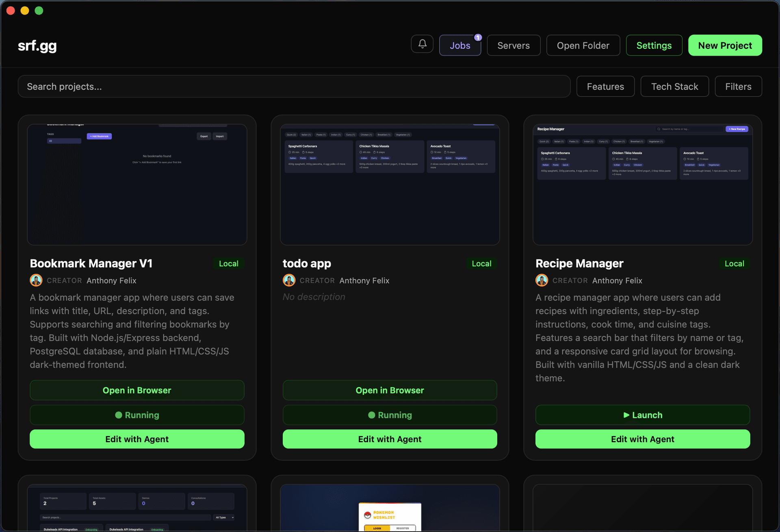Open the Tech Stack filter menu
The image size is (780, 532).
coord(674,86)
